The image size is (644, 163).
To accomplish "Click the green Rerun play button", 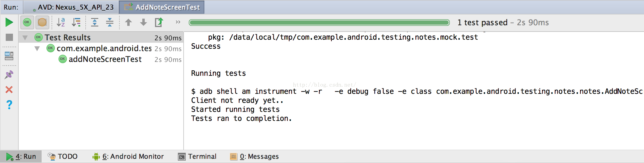I will point(9,22).
